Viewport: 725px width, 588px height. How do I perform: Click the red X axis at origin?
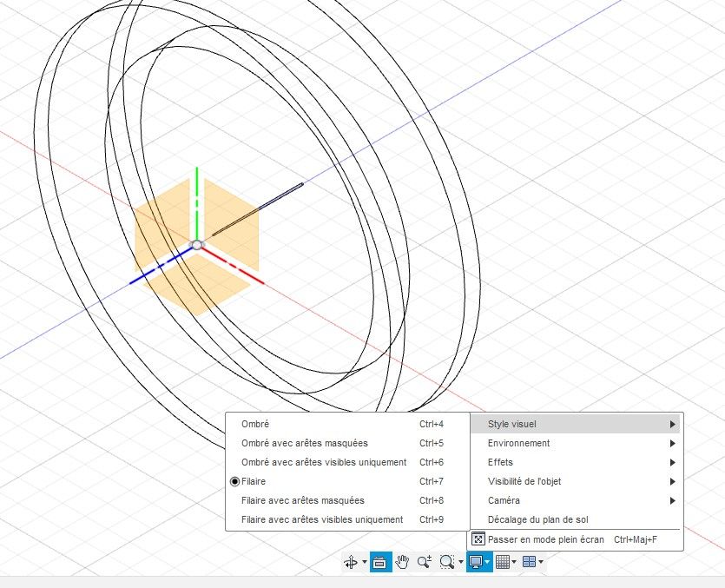point(233,265)
